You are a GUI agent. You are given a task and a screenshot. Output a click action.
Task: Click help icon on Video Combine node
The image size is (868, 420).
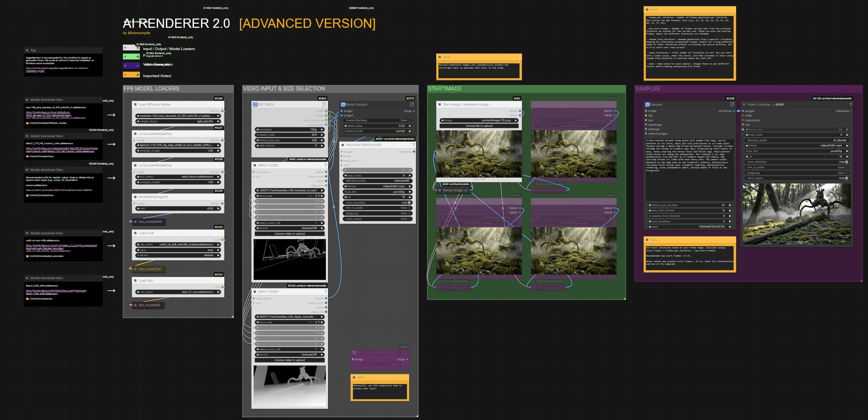pos(851,105)
